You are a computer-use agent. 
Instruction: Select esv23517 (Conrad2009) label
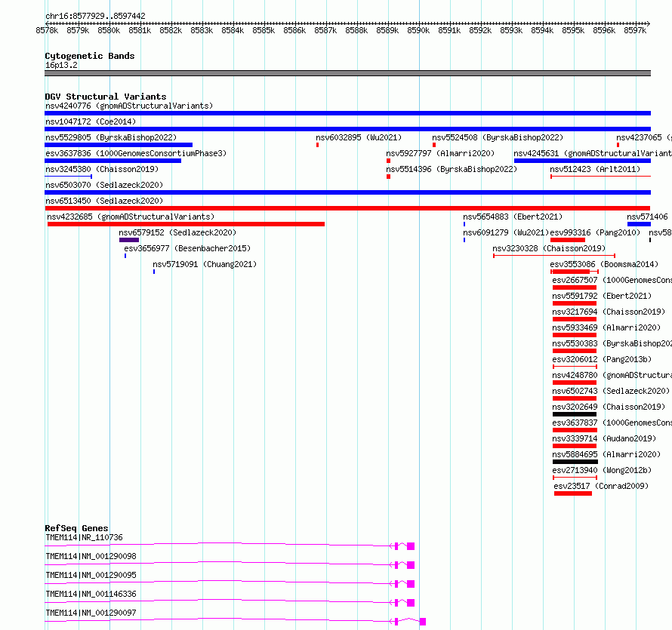(601, 486)
